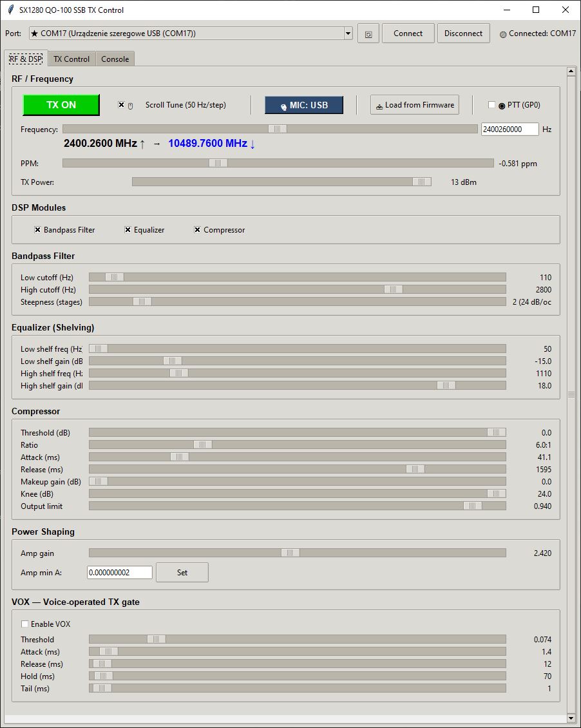The width and height of the screenshot is (581, 728).
Task: Click the '6.0:1' ratio value
Action: click(544, 445)
